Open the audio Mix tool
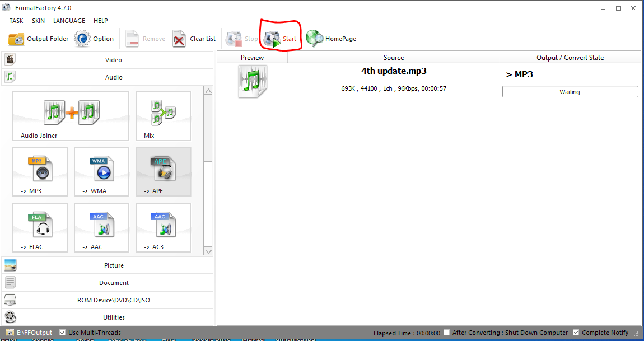Viewport: 644px width, 341px height. click(163, 116)
